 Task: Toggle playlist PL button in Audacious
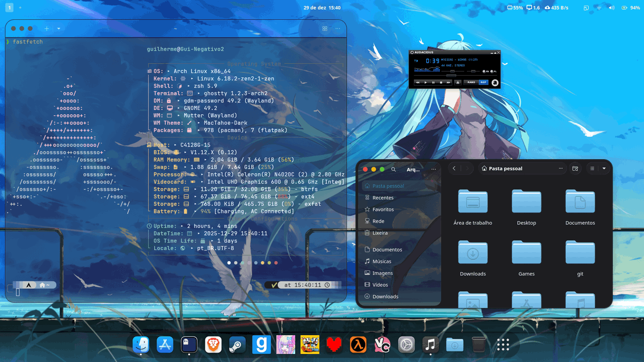[x=493, y=71]
